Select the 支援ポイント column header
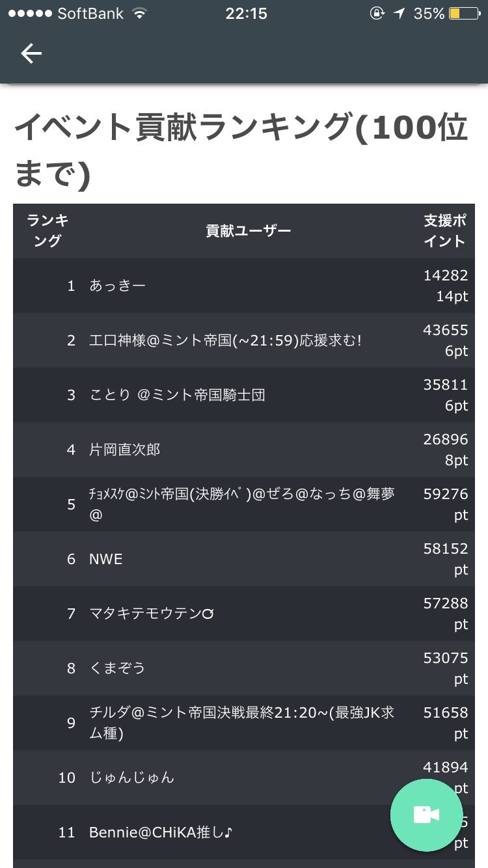The width and height of the screenshot is (488, 868). [x=446, y=230]
